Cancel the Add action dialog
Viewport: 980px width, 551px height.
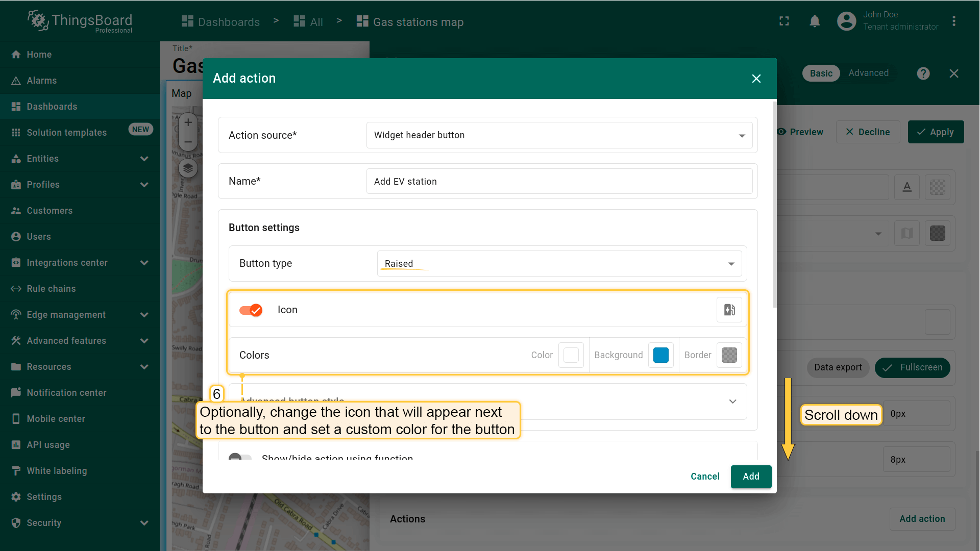coord(704,477)
